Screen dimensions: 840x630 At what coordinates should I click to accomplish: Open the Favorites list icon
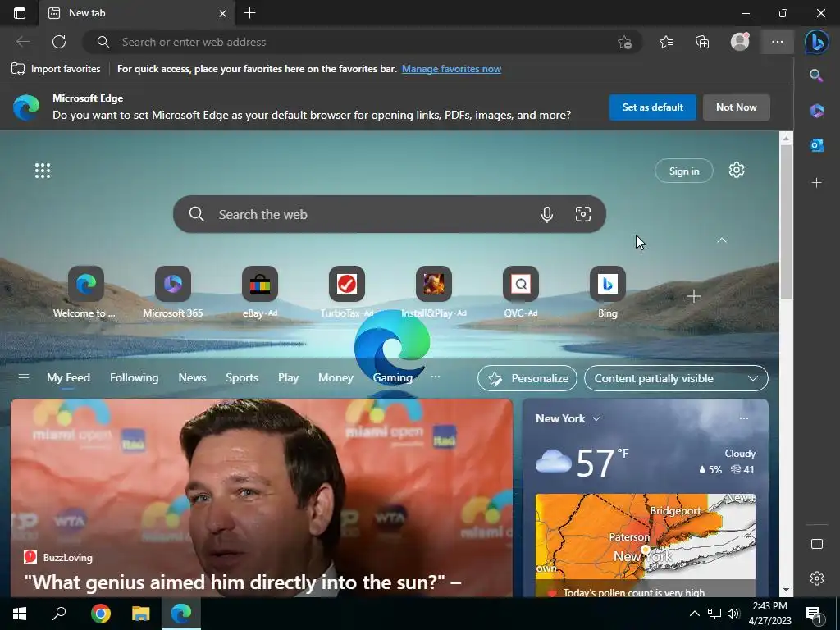pos(666,42)
